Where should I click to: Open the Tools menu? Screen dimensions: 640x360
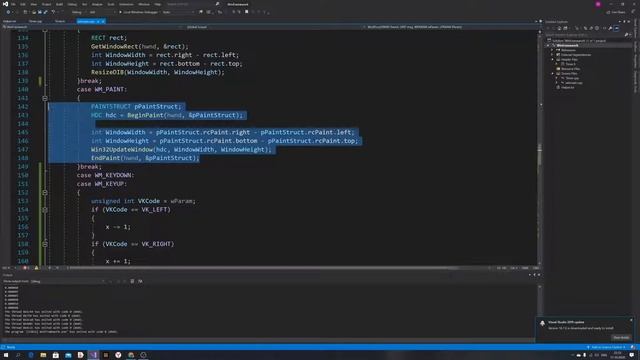click(111, 4)
